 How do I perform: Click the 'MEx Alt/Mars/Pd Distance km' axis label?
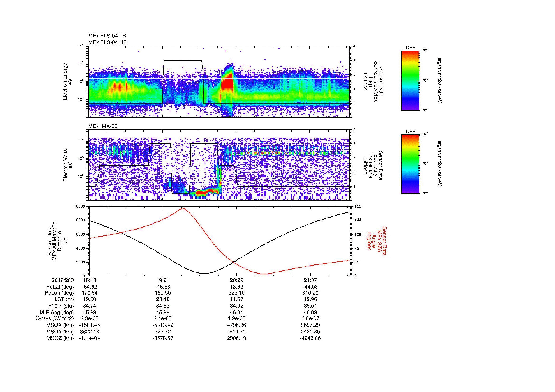(57, 241)
